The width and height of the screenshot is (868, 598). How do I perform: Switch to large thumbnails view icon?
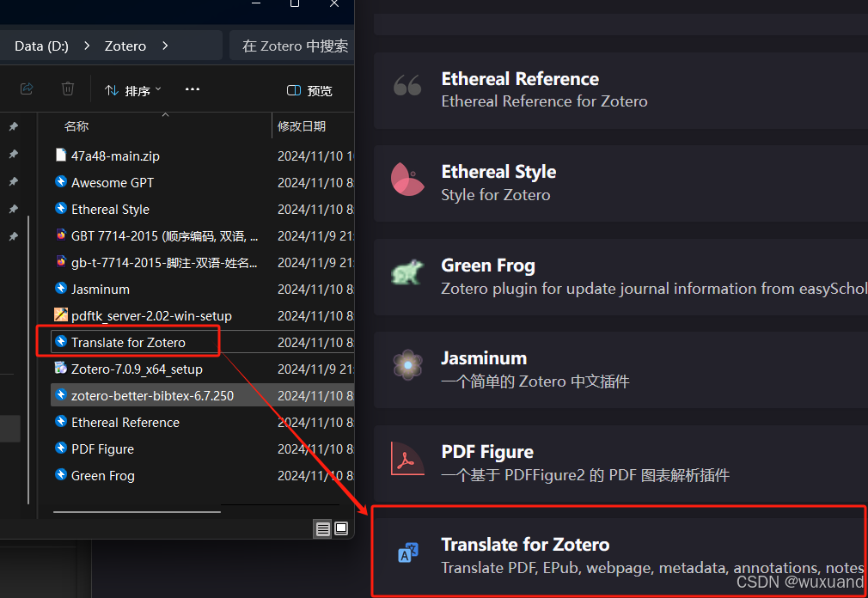click(341, 529)
